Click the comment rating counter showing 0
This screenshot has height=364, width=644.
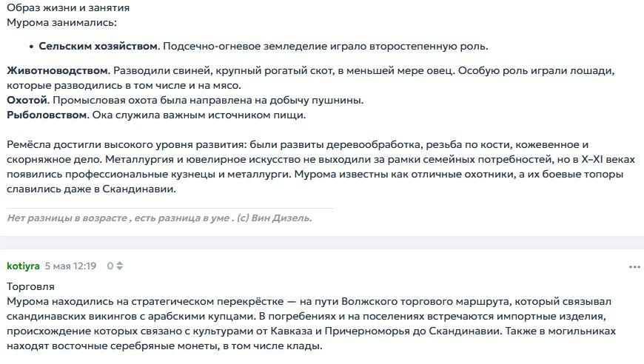(x=110, y=266)
